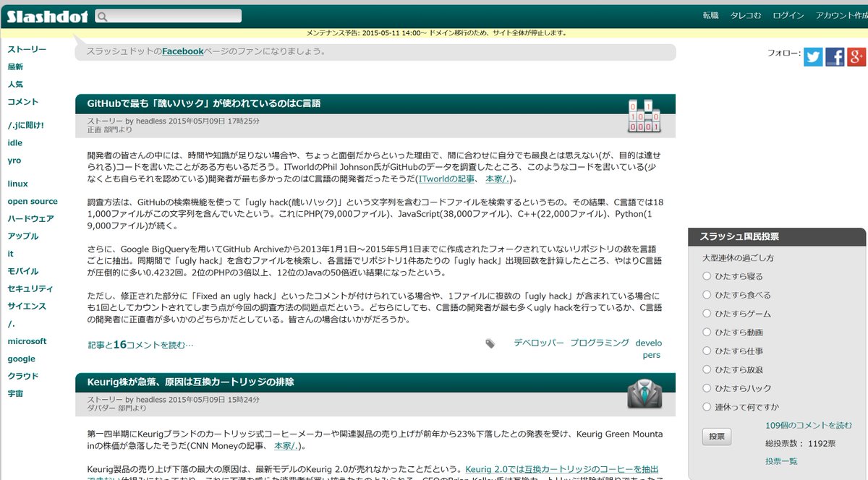Select the ひたすら寝る poll option
Screen dimensions: 868x480
tap(707, 276)
